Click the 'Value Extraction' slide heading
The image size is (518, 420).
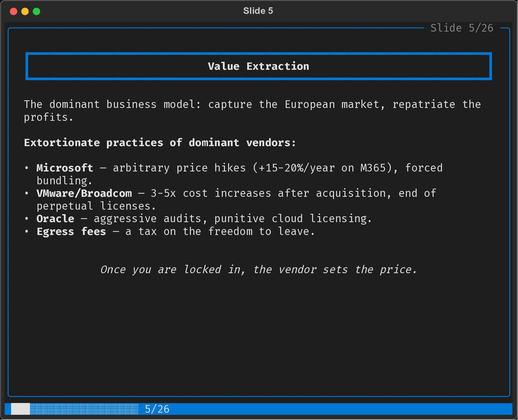[258, 66]
